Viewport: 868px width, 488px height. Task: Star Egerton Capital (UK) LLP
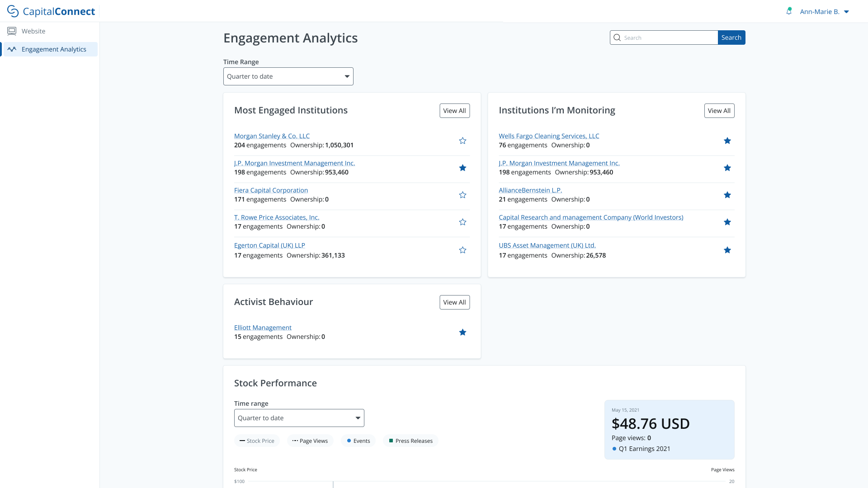[462, 250]
